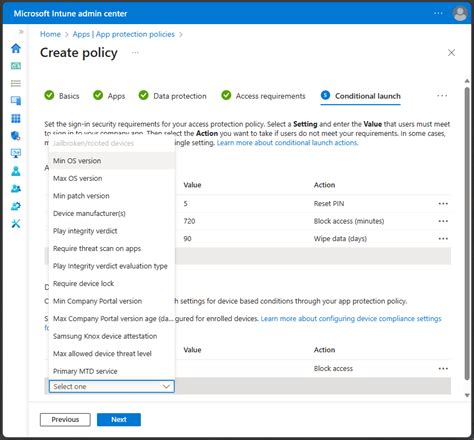Screen dimensions: 474x440
Task: Choose Max allowed device threat level
Action: [x=112, y=354]
